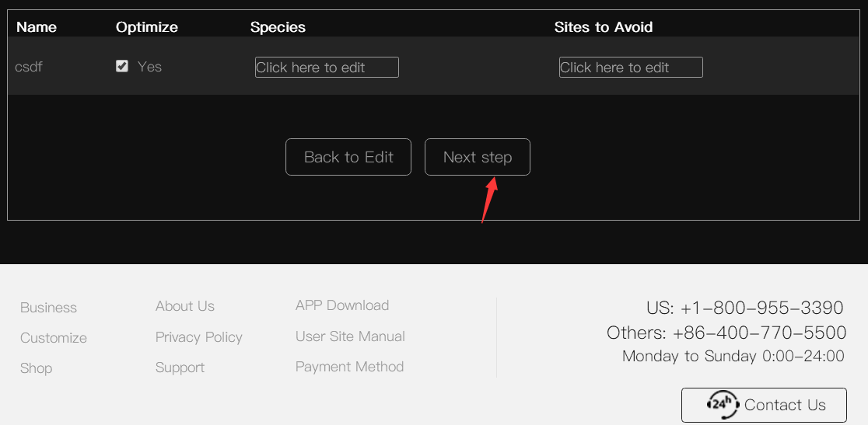Image resolution: width=868 pixels, height=425 pixels.
Task: Open the User Site Manual link
Action: tap(350, 336)
